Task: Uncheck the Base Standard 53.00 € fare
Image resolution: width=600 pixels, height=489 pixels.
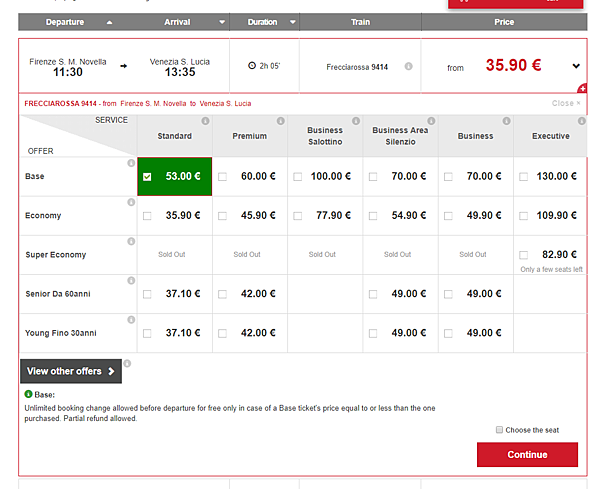Action: (x=147, y=177)
